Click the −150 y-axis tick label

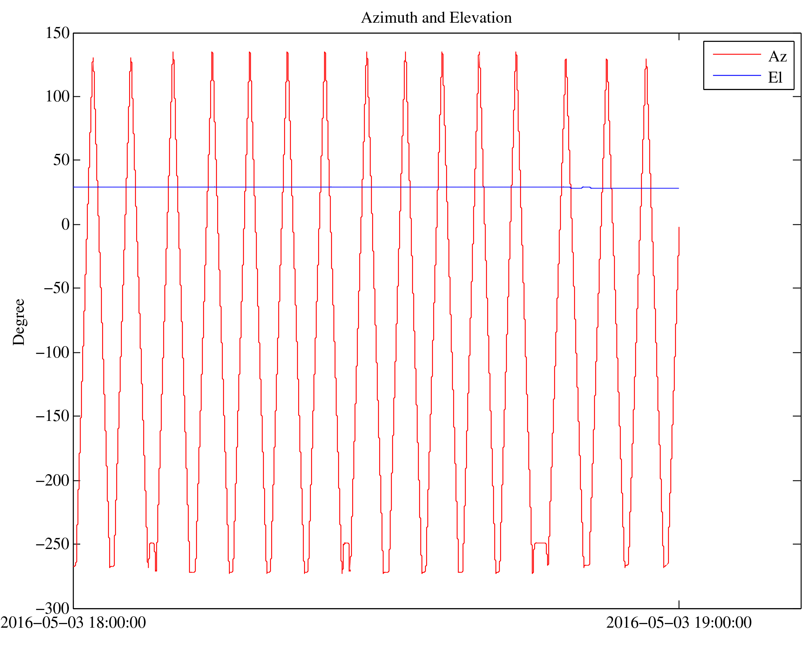coord(52,416)
